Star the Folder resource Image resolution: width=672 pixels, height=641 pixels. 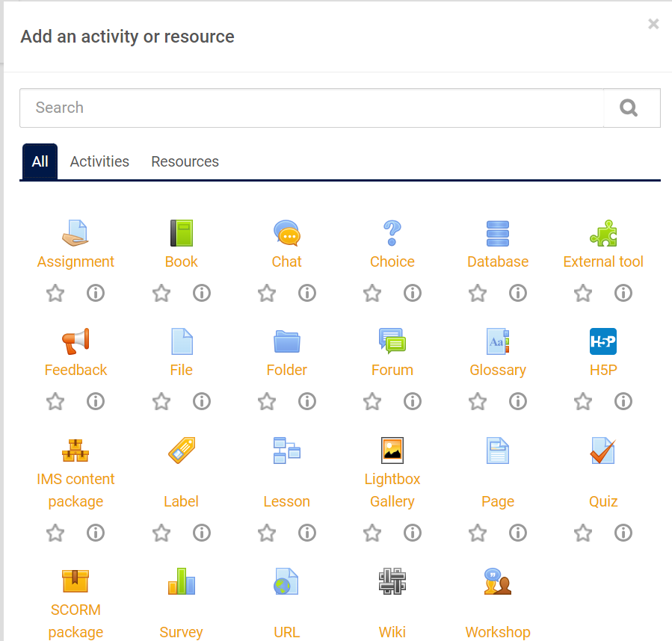click(x=267, y=401)
